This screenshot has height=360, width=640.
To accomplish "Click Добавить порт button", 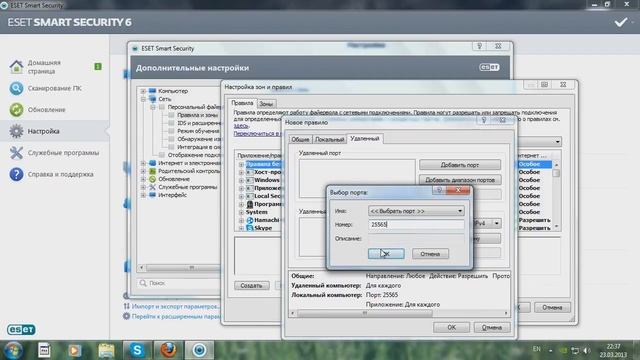I will [x=460, y=165].
